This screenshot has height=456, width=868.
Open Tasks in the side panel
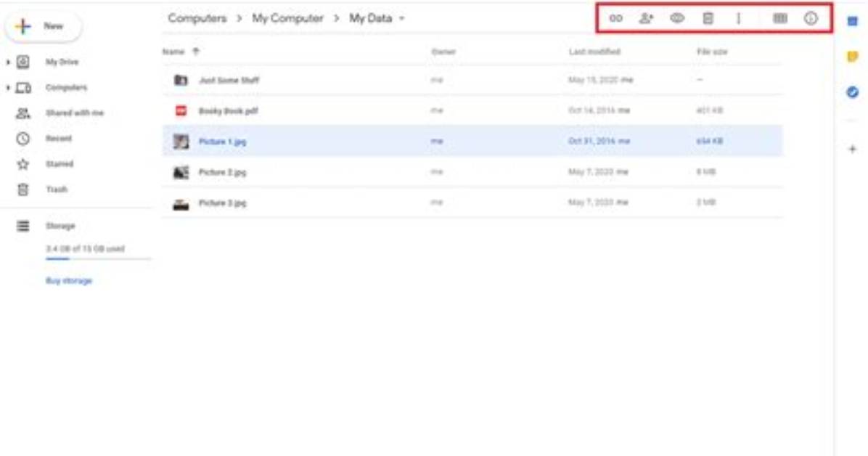[853, 92]
